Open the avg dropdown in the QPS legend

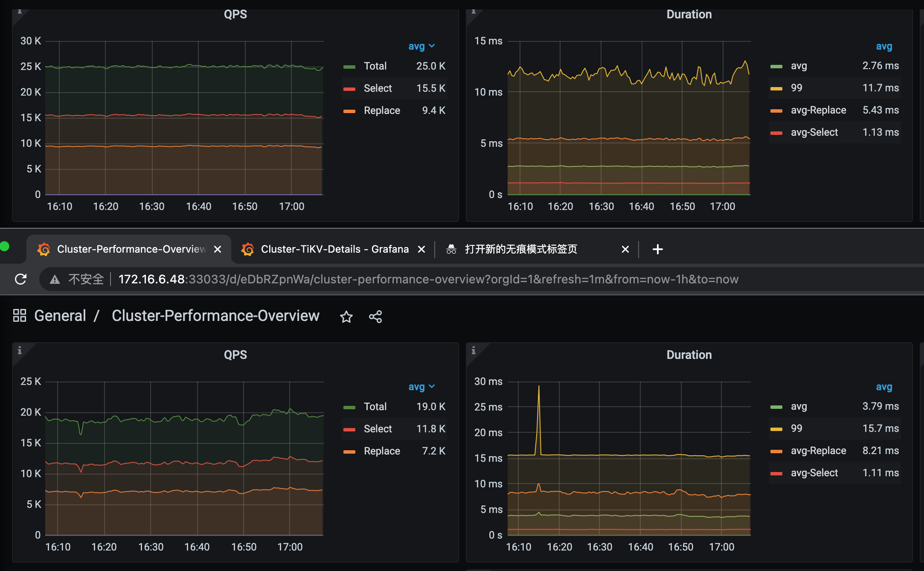click(421, 46)
